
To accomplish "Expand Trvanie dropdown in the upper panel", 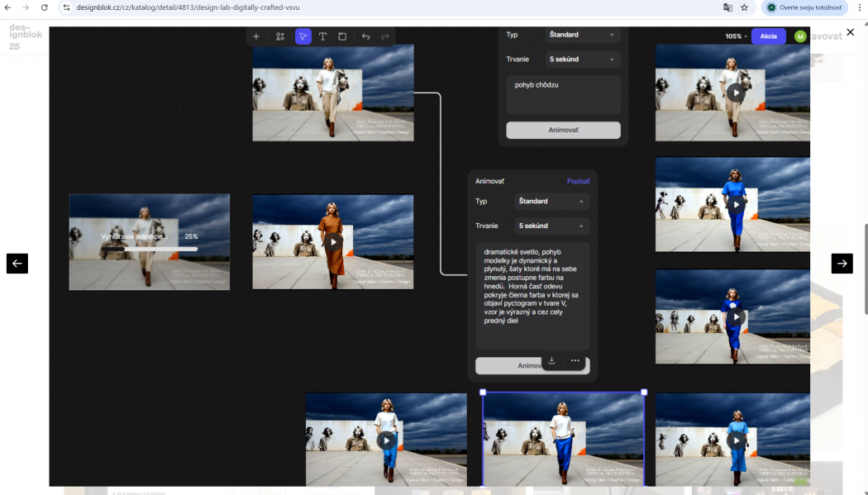I will coord(583,59).
